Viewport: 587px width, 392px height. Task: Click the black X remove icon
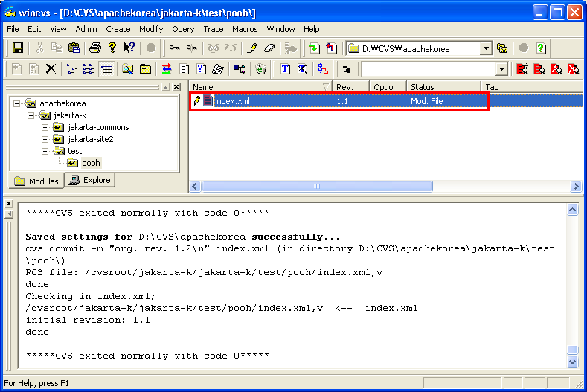(x=51, y=69)
